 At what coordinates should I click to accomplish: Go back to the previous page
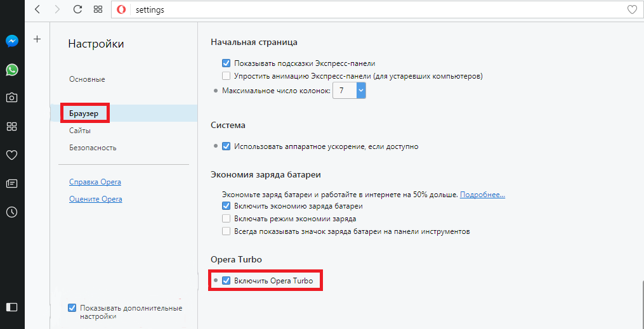[x=38, y=10]
